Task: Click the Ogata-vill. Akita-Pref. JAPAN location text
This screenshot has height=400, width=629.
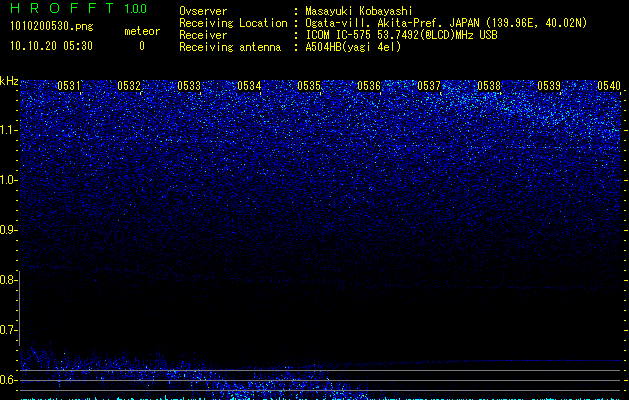Action: coord(446,23)
